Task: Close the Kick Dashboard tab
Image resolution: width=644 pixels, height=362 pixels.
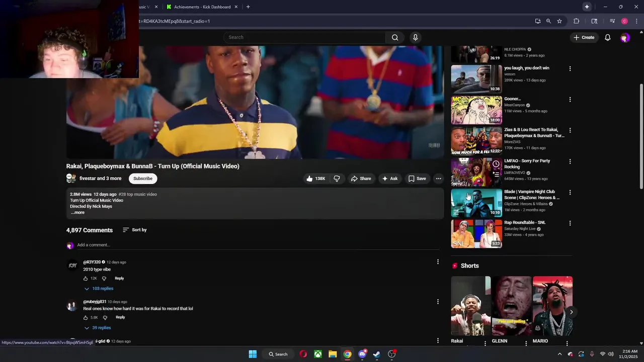Action: [x=235, y=7]
